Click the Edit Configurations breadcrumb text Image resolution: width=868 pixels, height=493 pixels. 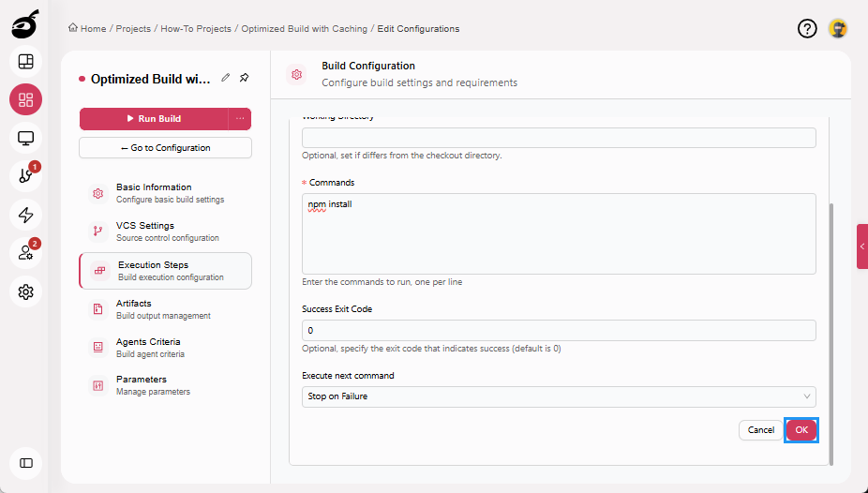[418, 29]
